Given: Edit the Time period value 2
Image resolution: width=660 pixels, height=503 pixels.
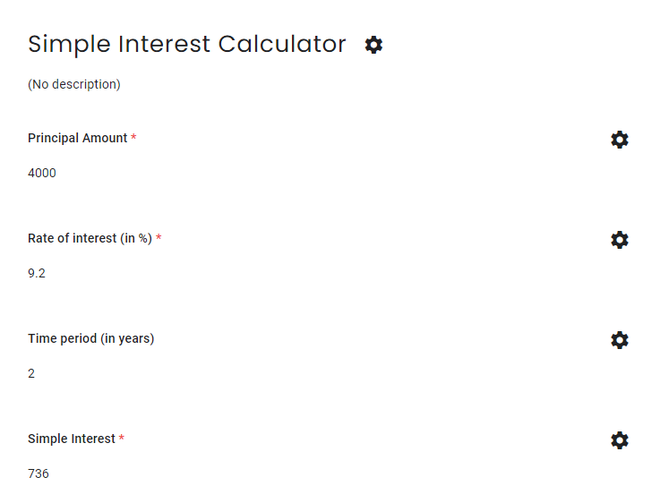Looking at the screenshot, I should [x=32, y=373].
